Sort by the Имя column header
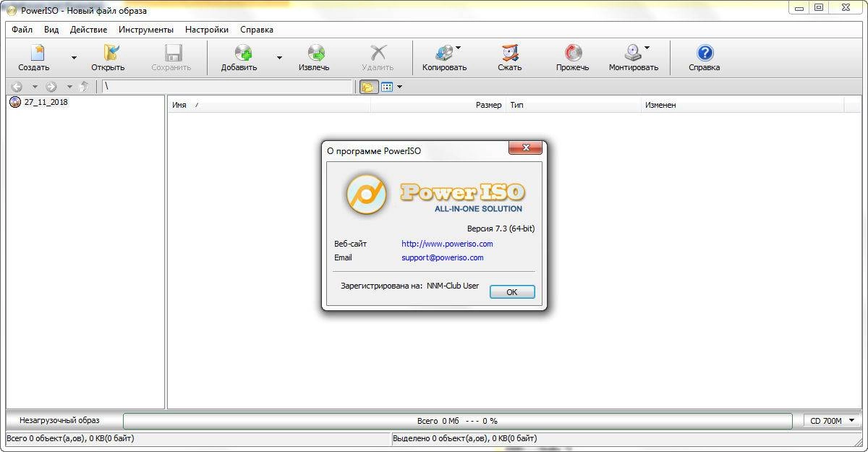Viewport: 868px width, 452px height. (269, 105)
